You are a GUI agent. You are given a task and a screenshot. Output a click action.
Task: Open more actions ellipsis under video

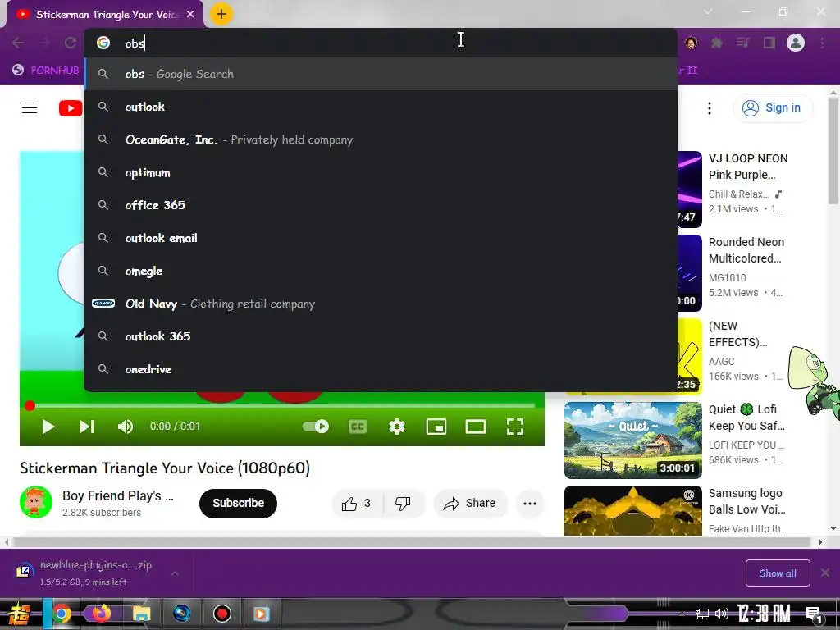coord(530,504)
